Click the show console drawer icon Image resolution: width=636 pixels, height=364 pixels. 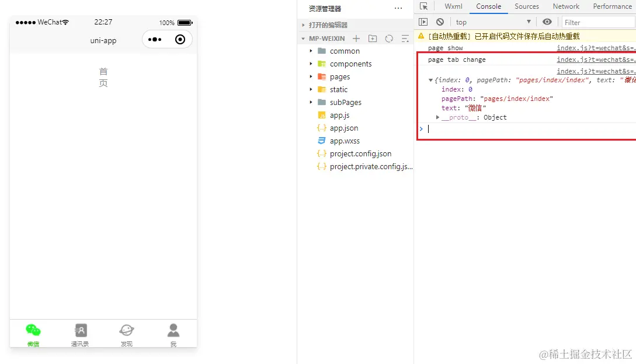pyautogui.click(x=423, y=22)
